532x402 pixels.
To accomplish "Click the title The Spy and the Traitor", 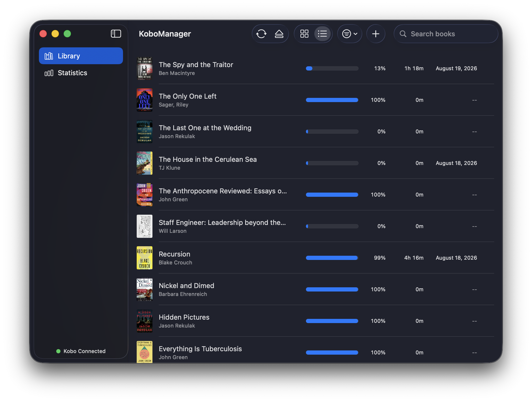I will coord(196,65).
